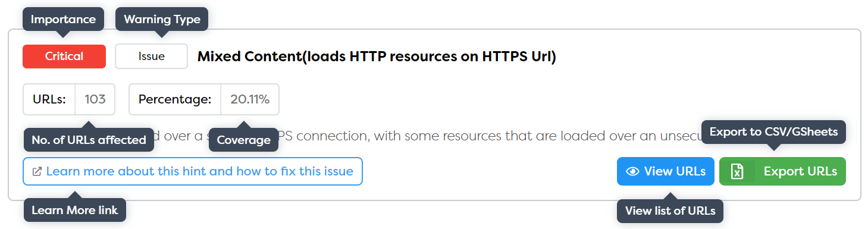Click the URLs count value 103
868x229 pixels.
coord(95,99)
